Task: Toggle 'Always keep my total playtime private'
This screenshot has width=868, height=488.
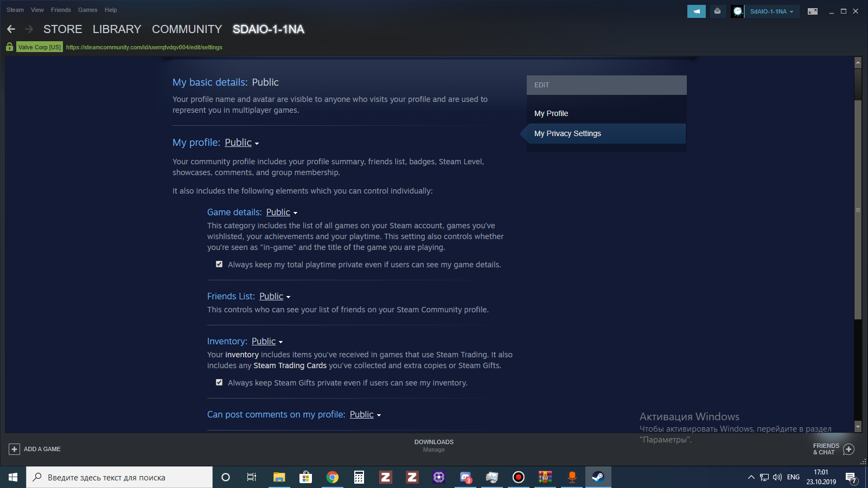Action: click(219, 264)
